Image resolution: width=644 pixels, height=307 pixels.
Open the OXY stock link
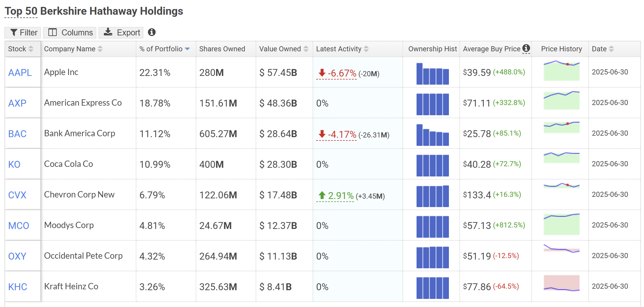pos(17,256)
